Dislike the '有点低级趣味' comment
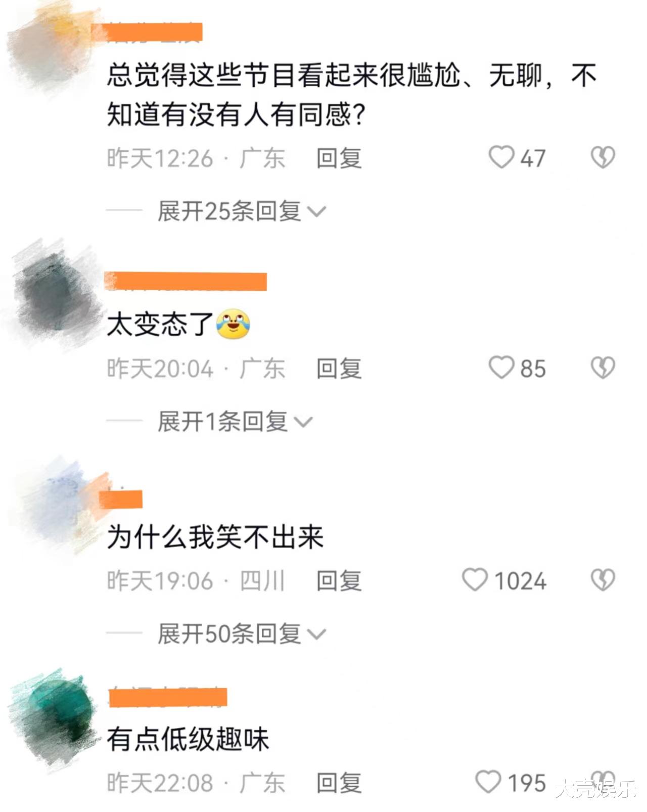Image resolution: width=647 pixels, height=812 pixels. coord(603,781)
